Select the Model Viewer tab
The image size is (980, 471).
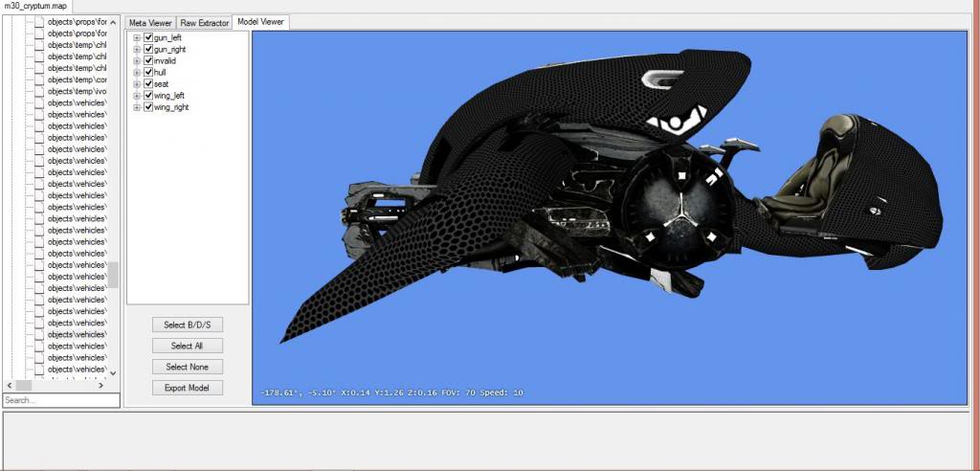click(260, 21)
